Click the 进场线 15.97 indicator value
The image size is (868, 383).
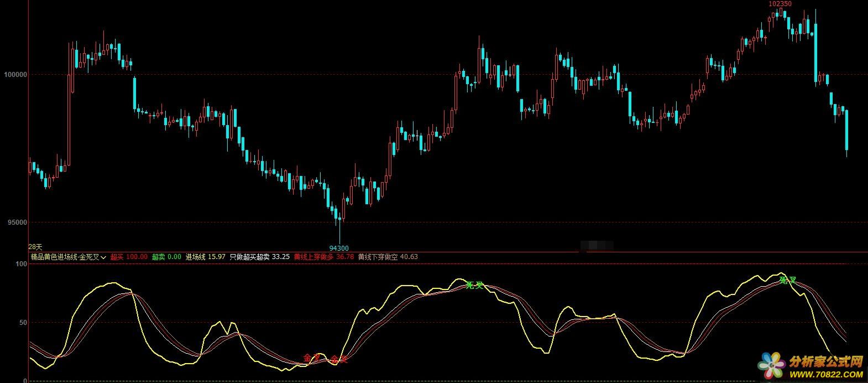pyautogui.click(x=205, y=257)
